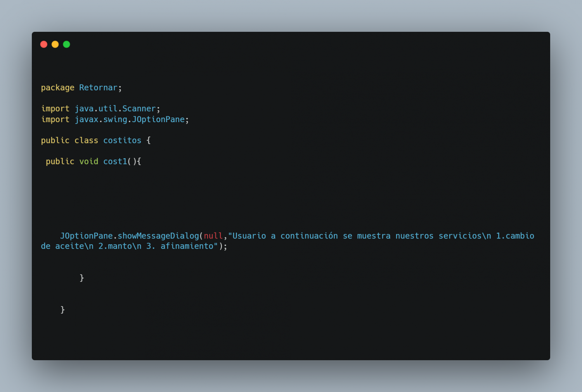Click the green maximize window dot
The height and width of the screenshot is (392, 582).
tap(66, 44)
